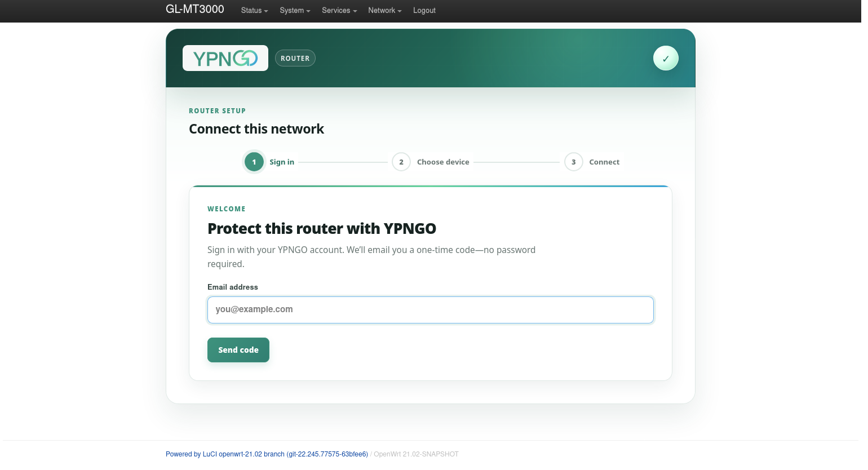Click the ROUTER SETUP label
This screenshot has width=868, height=470.
pos(218,111)
